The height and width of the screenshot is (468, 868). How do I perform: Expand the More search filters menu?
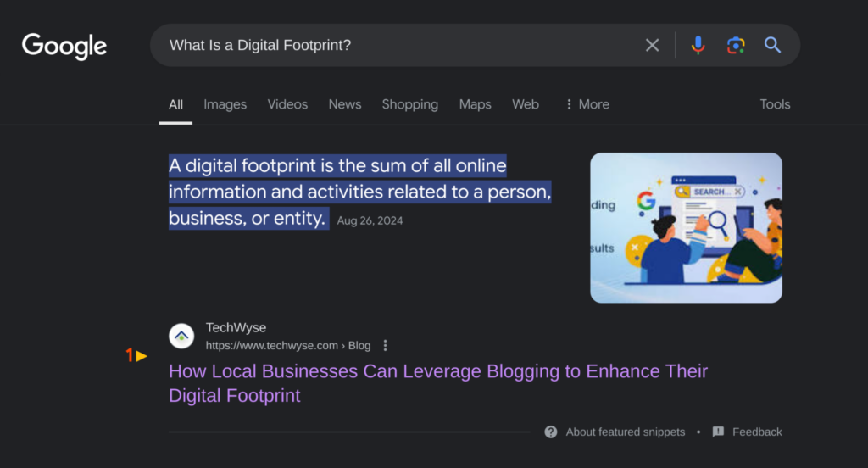(x=587, y=104)
